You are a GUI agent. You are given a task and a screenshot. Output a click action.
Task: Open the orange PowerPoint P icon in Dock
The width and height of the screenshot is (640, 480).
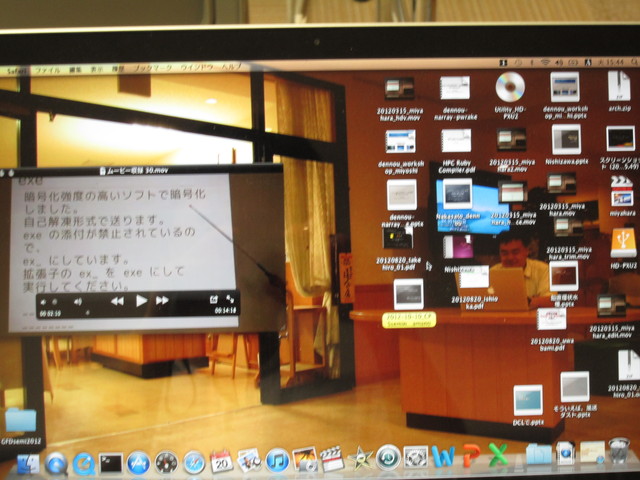point(470,456)
